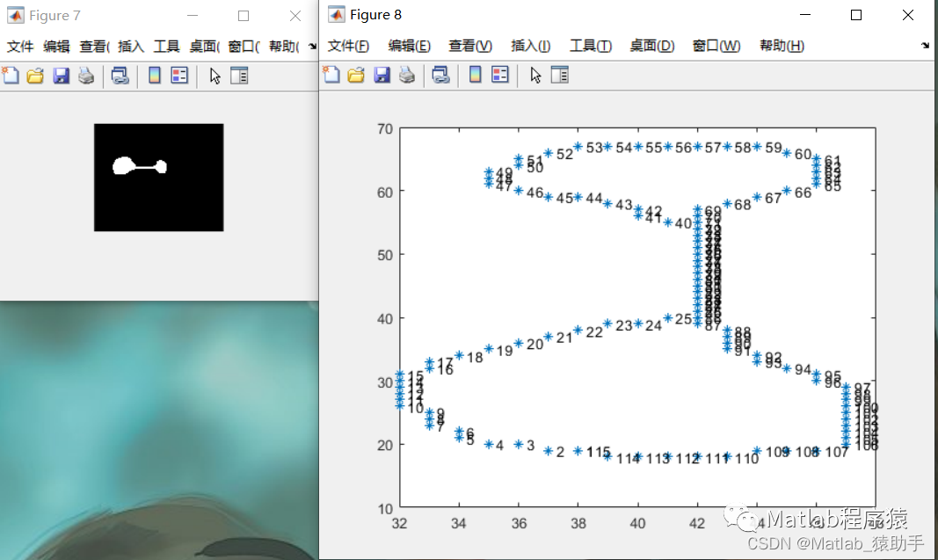The image size is (938, 560).
Task: Select the legend icon in Figure 7's toolbar
Action: click(x=180, y=75)
